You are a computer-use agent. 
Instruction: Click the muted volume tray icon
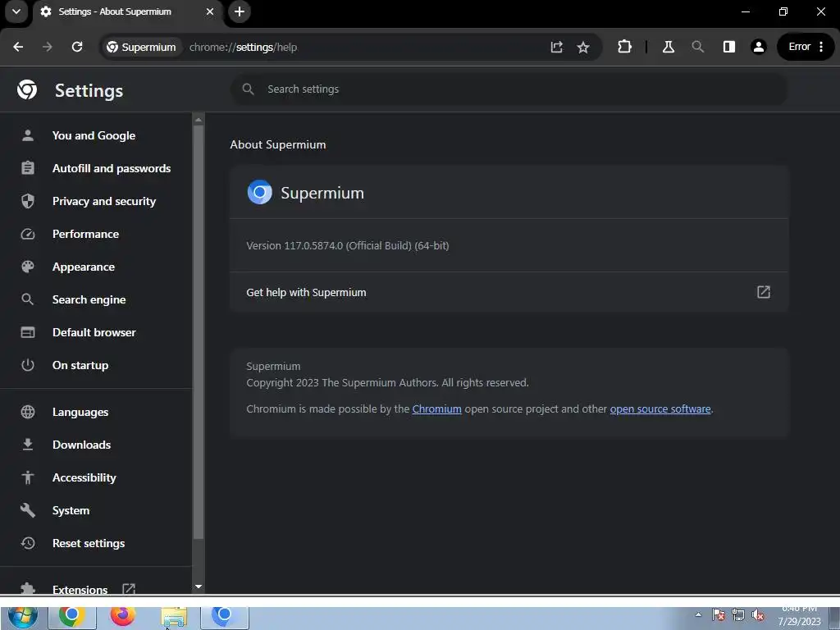(757, 615)
